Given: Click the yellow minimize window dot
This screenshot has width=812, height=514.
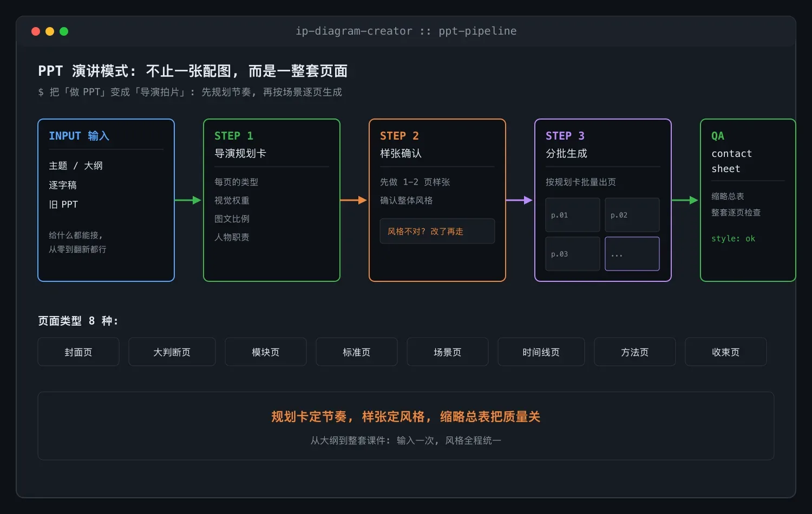Looking at the screenshot, I should pyautogui.click(x=50, y=31).
